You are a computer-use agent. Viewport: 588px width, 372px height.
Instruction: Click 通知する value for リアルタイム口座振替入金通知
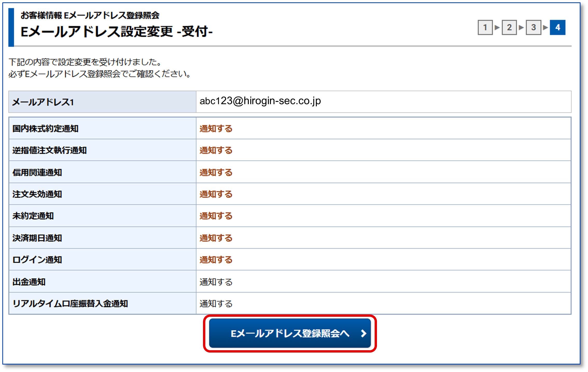(x=216, y=304)
